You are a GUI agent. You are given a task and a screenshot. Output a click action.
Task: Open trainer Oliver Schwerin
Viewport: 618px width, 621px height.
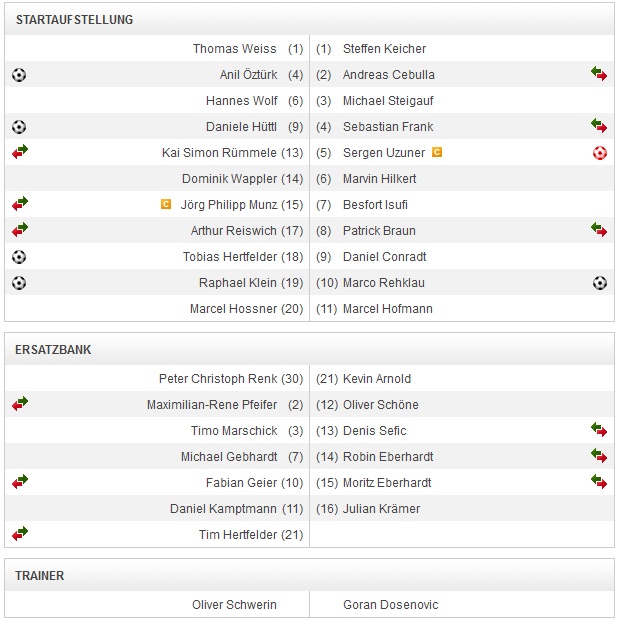point(234,605)
